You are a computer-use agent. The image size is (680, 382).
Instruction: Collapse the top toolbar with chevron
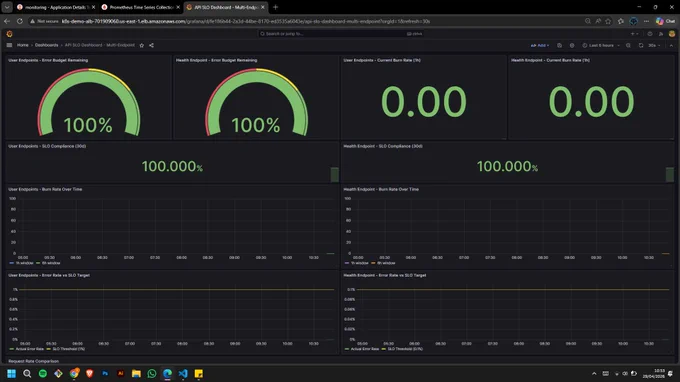(671, 45)
